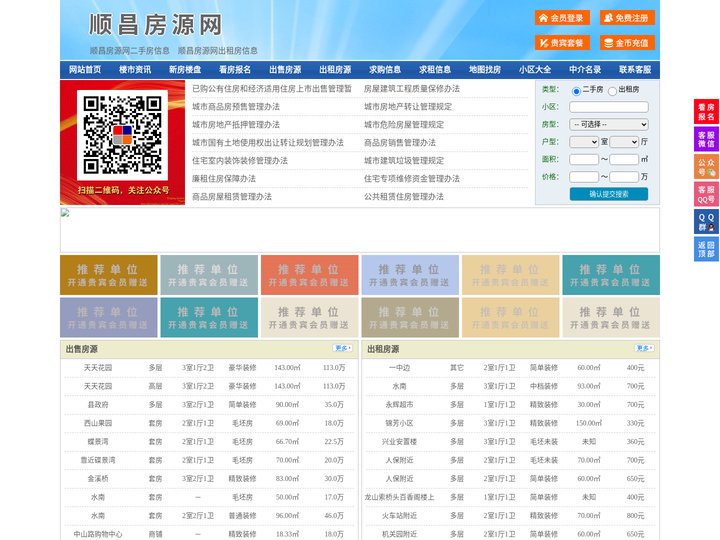
Task: Open the 西山果园 sale listing
Action: 98,423
